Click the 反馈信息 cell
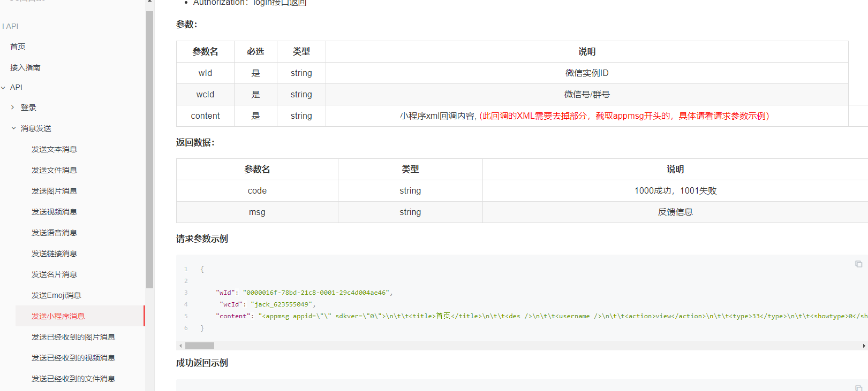 click(675, 212)
